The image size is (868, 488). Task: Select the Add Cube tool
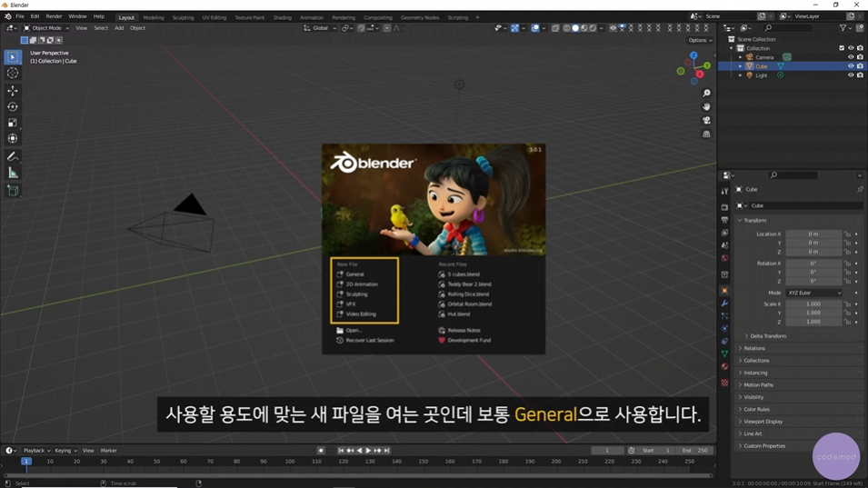click(x=12, y=191)
